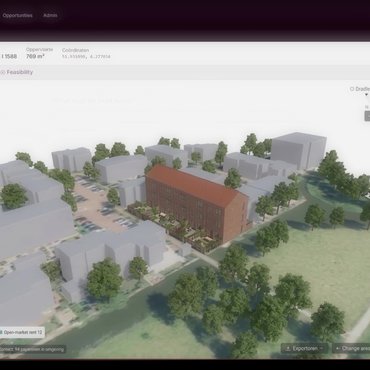Open the Admin menu item
The width and height of the screenshot is (370, 370).
click(x=50, y=15)
